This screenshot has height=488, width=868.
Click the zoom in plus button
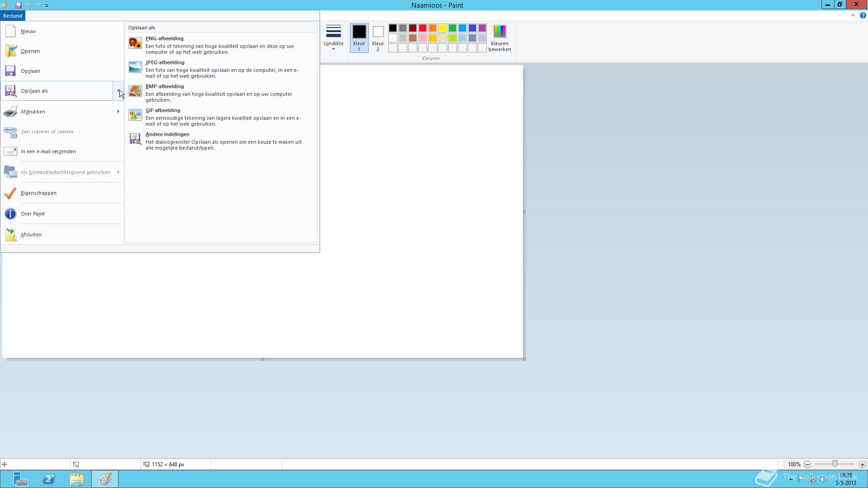(862, 464)
